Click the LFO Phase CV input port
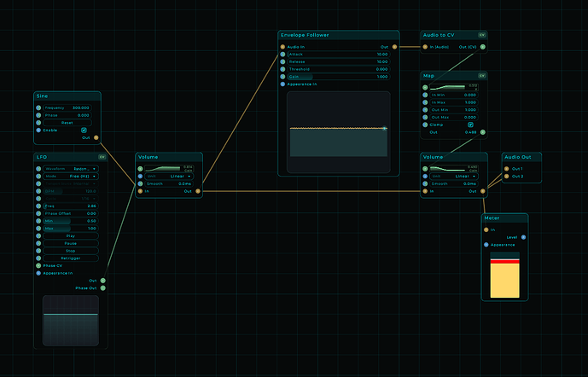The image size is (588, 377). 38,265
